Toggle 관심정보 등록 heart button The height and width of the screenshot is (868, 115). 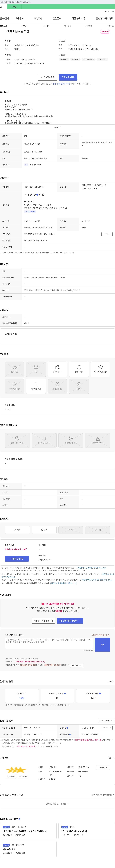47,77
